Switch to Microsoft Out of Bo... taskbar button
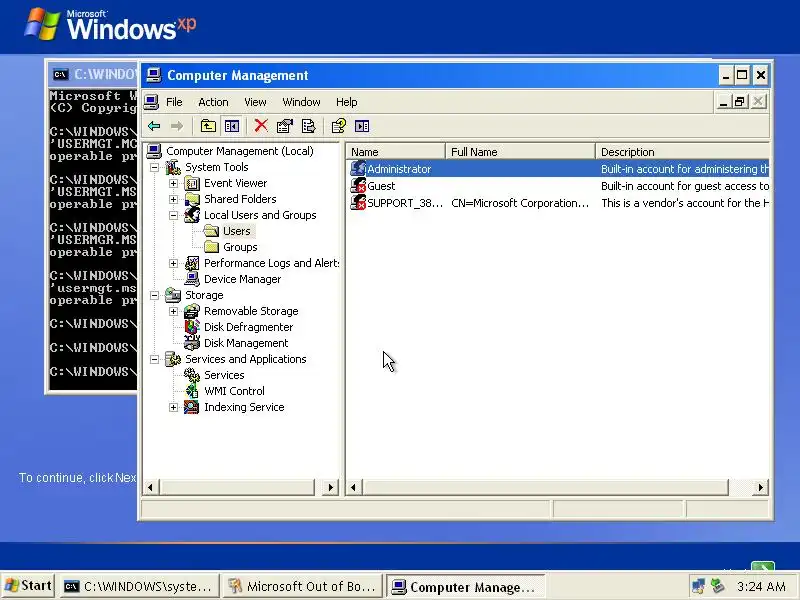Image resolution: width=800 pixels, height=600 pixels. pyautogui.click(x=303, y=587)
